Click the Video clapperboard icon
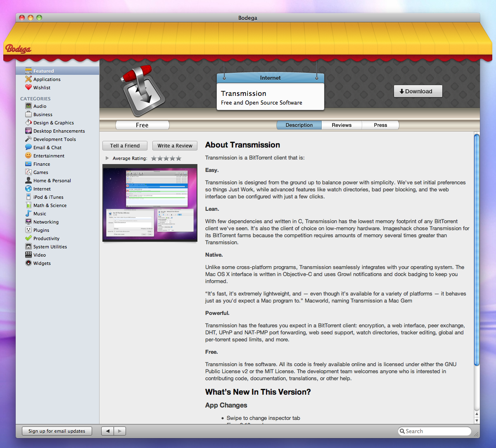This screenshot has width=496, height=448. 28,255
